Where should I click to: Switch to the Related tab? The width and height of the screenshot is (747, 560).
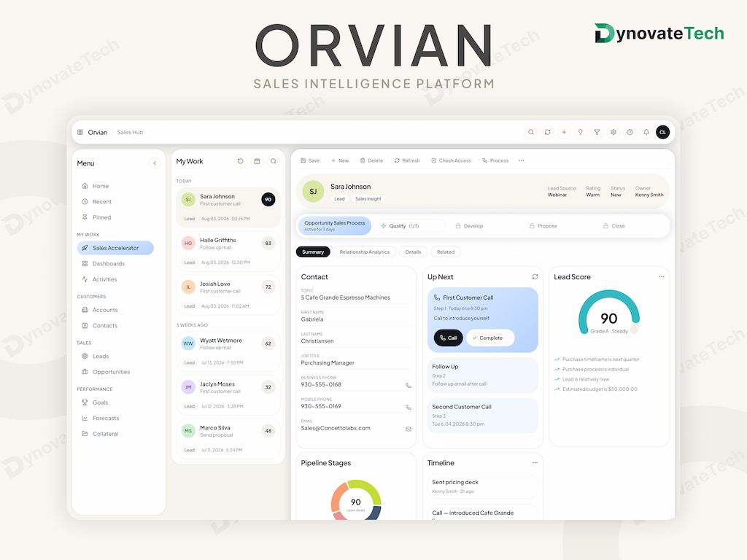click(446, 252)
